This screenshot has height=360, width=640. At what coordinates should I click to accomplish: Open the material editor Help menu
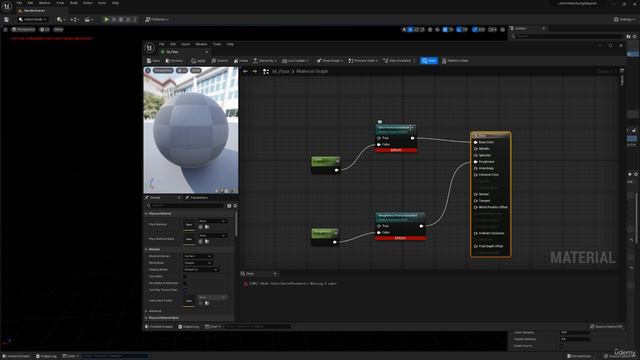[230, 44]
